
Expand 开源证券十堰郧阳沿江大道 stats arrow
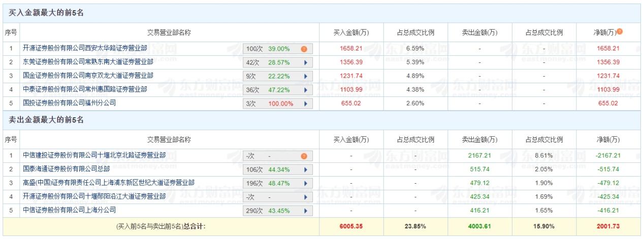click(306, 196)
